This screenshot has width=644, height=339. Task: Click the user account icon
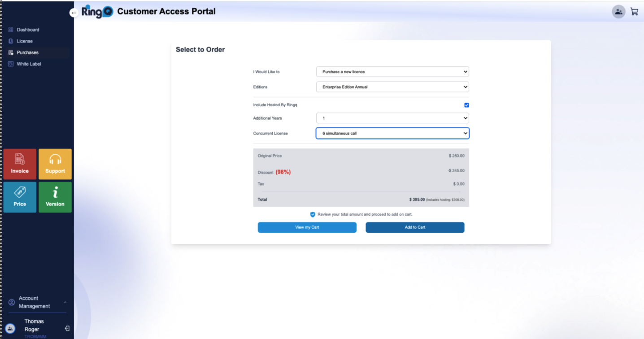pyautogui.click(x=618, y=11)
